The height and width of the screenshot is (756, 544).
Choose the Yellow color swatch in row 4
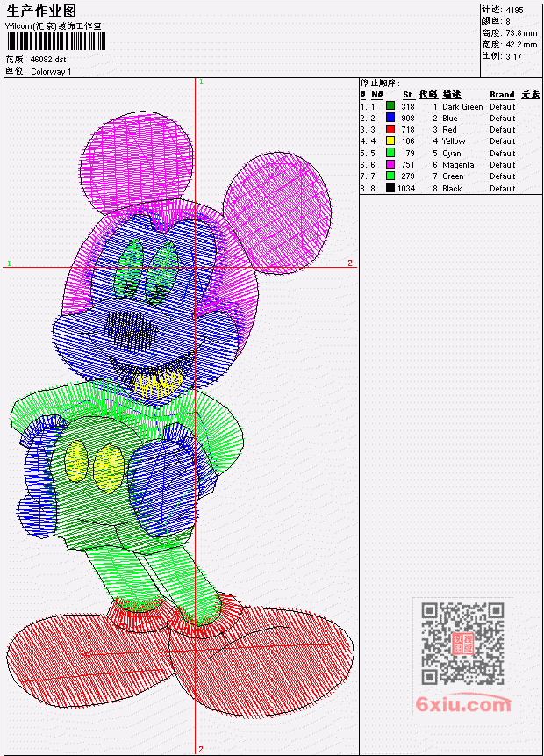click(390, 140)
